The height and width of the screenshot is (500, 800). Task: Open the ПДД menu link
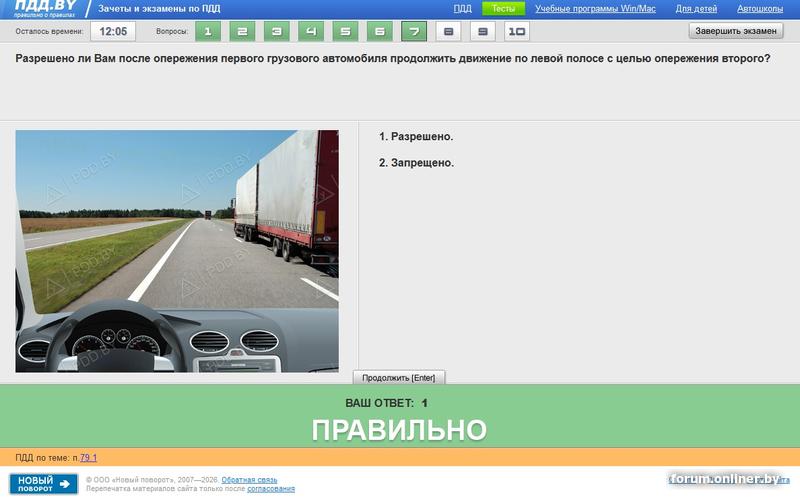(x=463, y=9)
